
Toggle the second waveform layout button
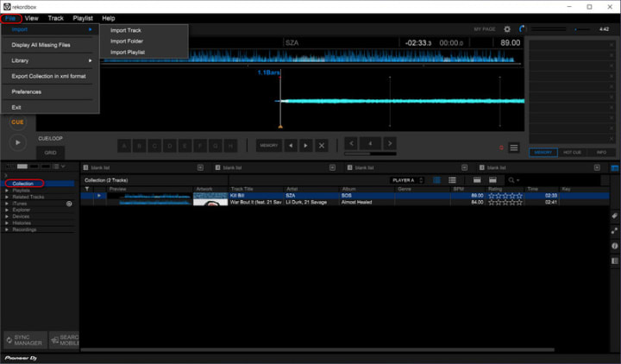tap(22, 166)
